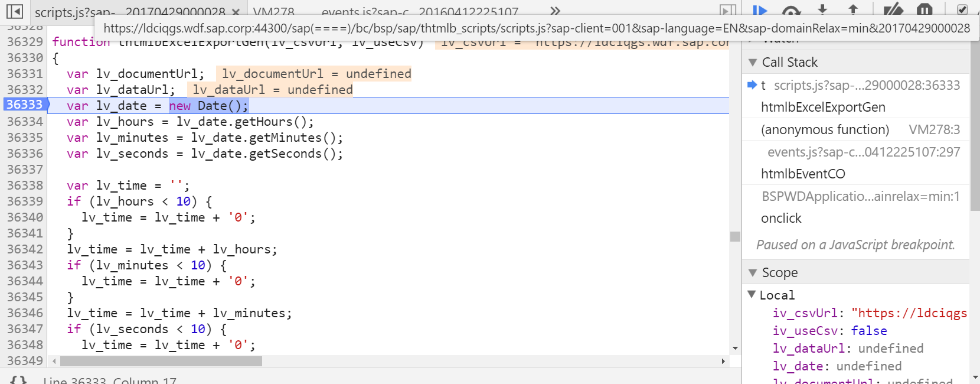Click the 'function' keyword on line 36329

[x=81, y=42]
